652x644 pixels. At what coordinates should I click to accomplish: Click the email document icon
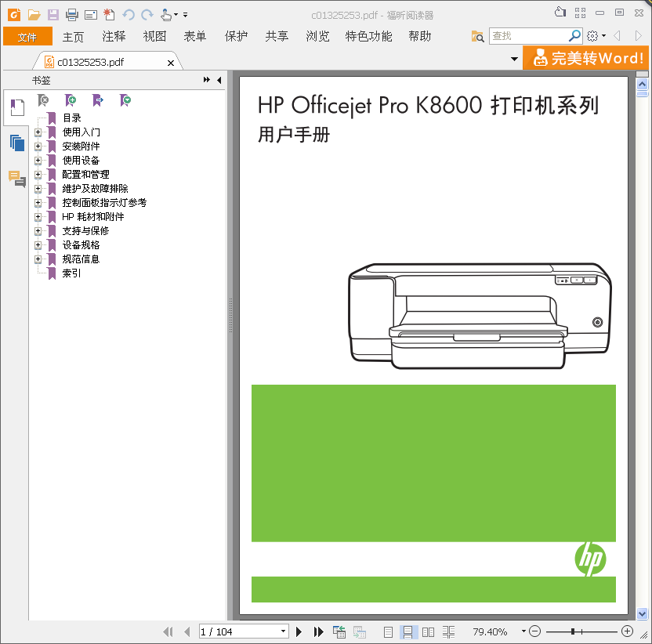[91, 16]
